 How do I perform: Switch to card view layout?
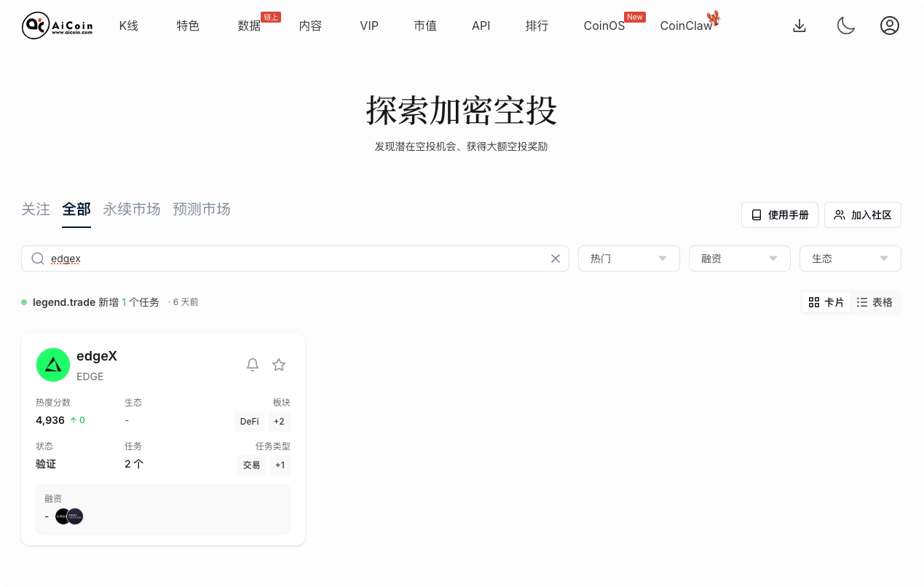[x=826, y=302]
